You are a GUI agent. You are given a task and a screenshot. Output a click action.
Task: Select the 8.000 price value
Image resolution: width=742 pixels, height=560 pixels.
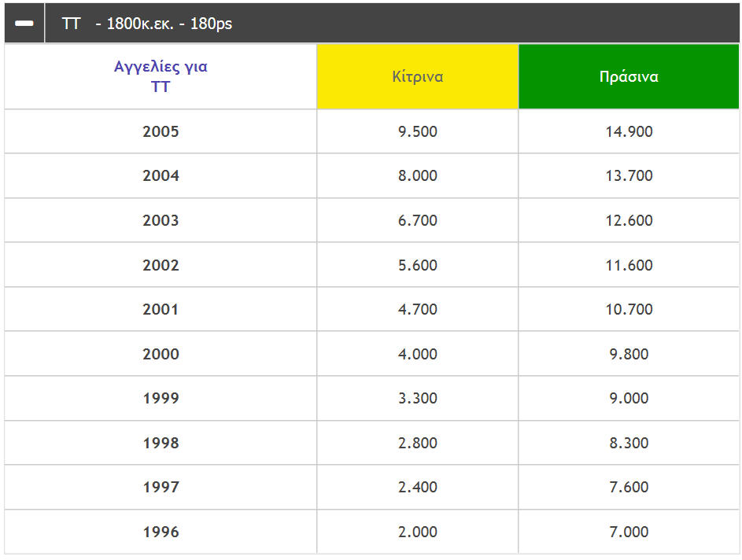click(x=418, y=176)
